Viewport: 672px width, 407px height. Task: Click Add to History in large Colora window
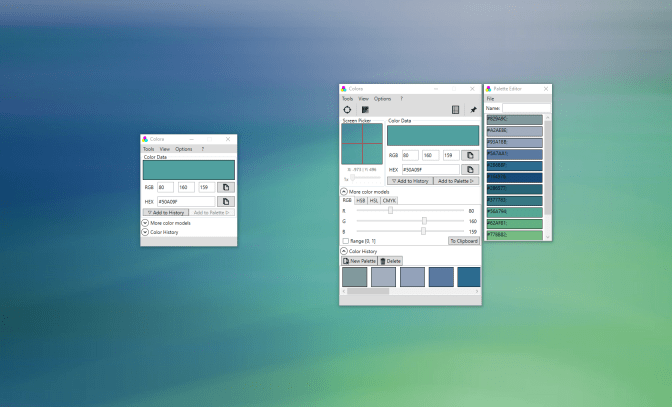click(410, 181)
